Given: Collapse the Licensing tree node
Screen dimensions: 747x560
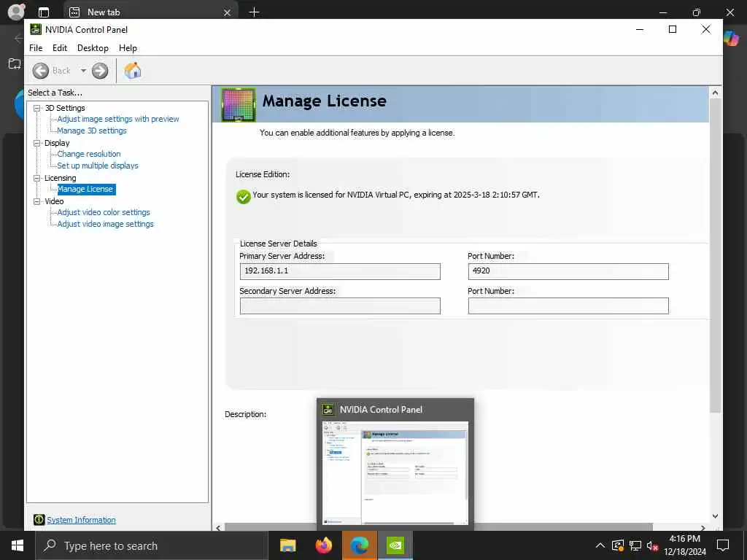Looking at the screenshot, I should point(36,178).
